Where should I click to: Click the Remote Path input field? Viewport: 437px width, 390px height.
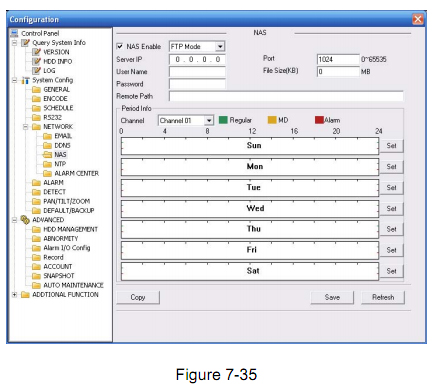pos(286,96)
